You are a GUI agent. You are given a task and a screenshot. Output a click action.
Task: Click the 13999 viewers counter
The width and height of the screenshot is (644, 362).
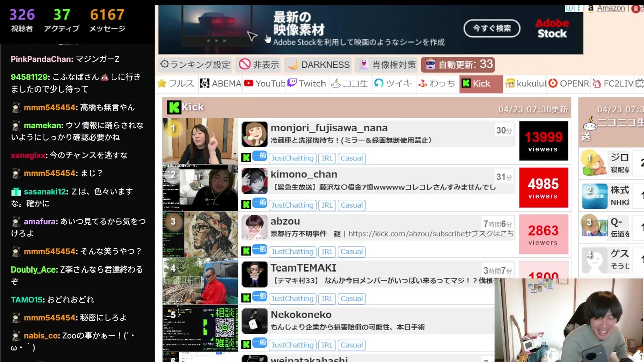[543, 141]
